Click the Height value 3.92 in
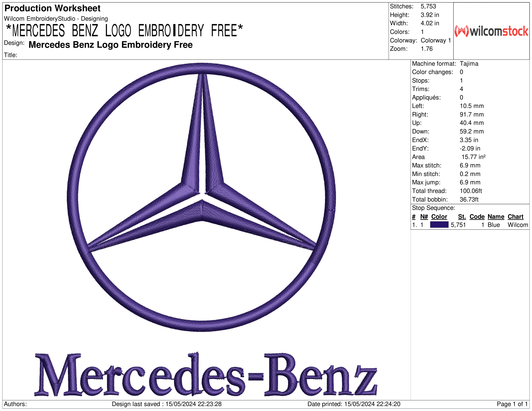 click(x=430, y=15)
